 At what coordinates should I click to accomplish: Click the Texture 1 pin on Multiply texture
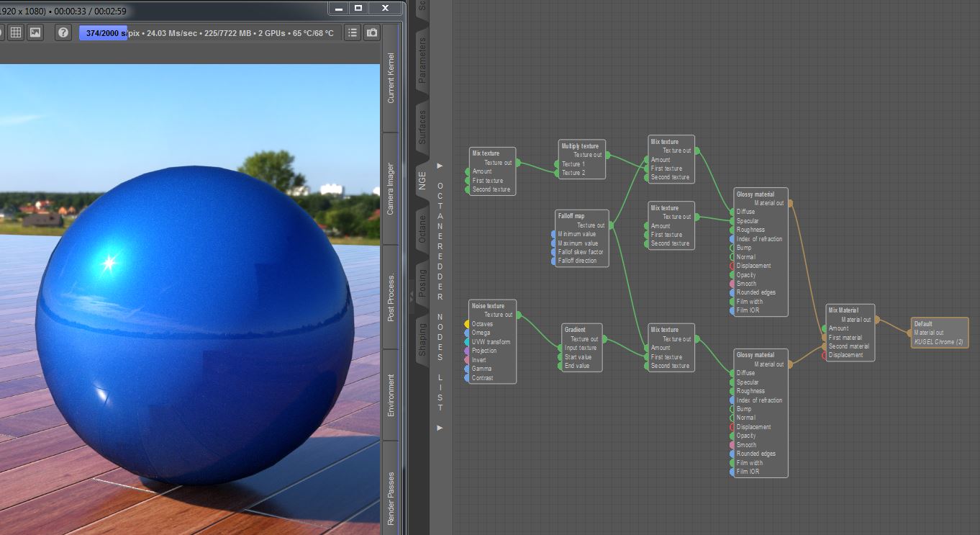(557, 164)
